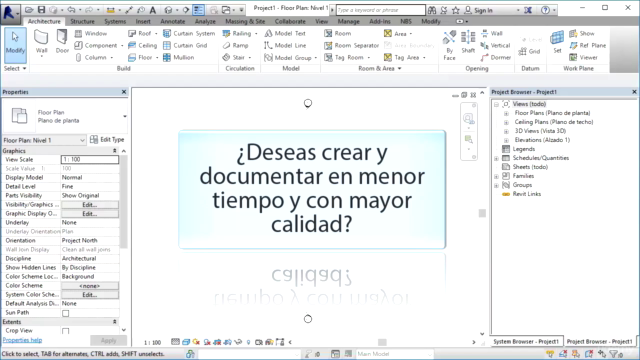
Task: Open the Properties help link
Action: click(x=22, y=340)
